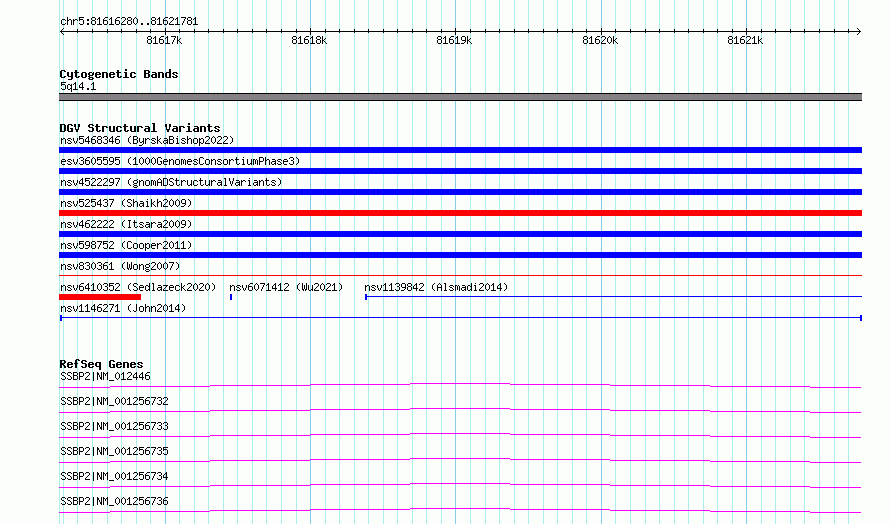This screenshot has height=524, width=890.
Task: Click the nsv462222 (Itsara2009) label
Action: pos(126,224)
